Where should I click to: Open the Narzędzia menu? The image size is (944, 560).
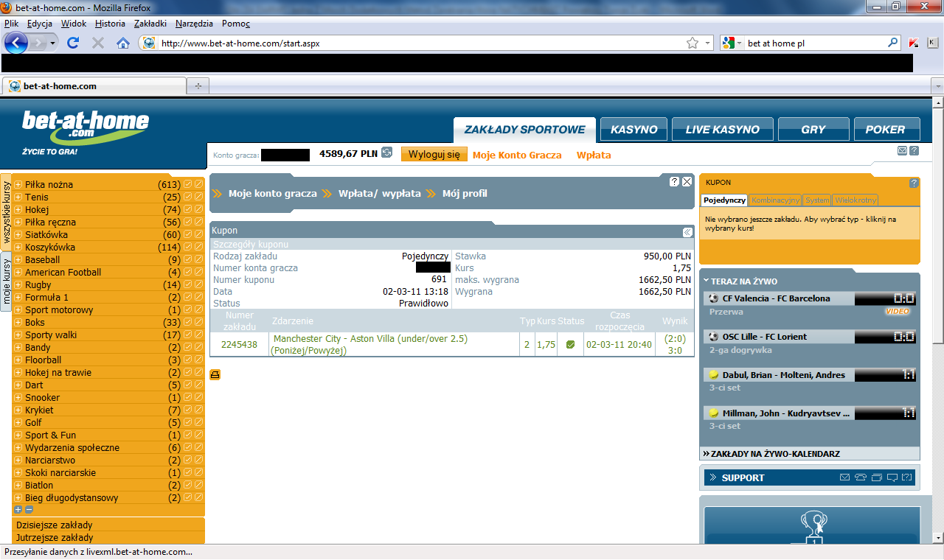194,24
